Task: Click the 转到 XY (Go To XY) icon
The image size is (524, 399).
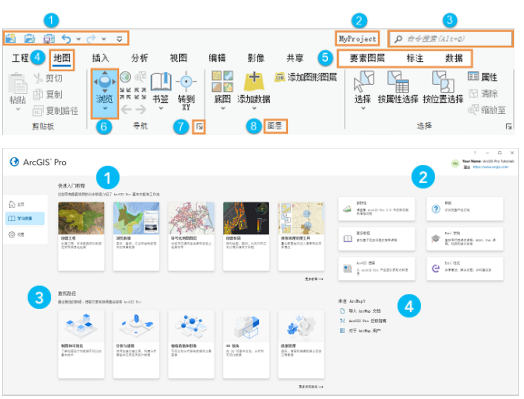Action: click(186, 82)
